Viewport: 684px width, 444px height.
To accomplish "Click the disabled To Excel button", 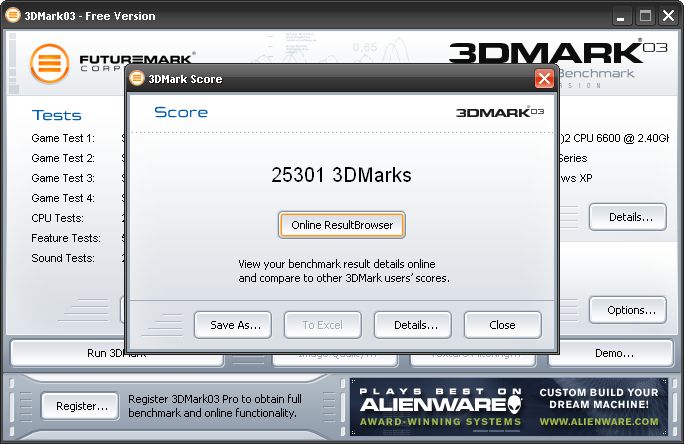I will [x=323, y=325].
